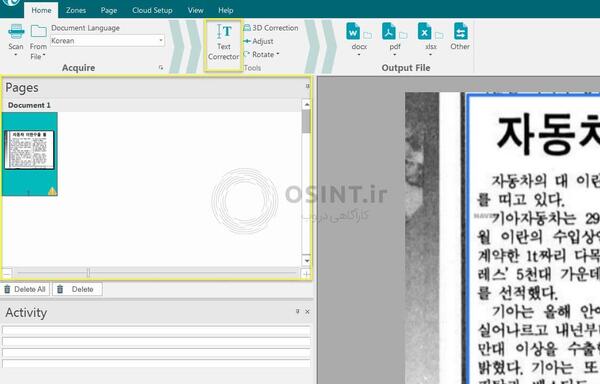Open the From File folder icon
600x384 pixels.
[x=38, y=31]
